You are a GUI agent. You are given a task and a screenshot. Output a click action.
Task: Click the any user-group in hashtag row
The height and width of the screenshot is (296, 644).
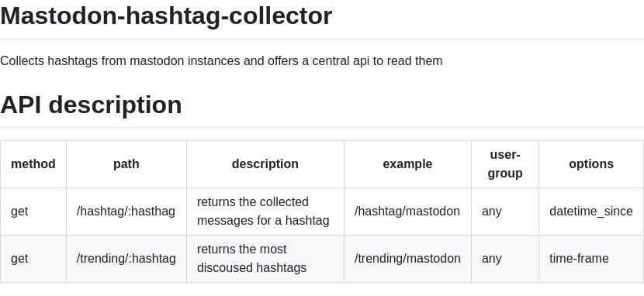tap(505, 212)
